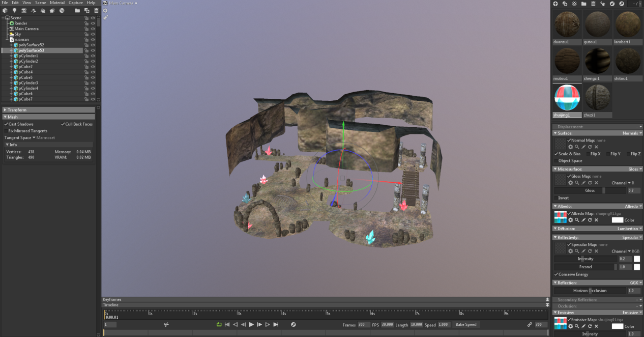Click the link icon beside 300 field
Screen dimensions: 644x337
coord(530,324)
